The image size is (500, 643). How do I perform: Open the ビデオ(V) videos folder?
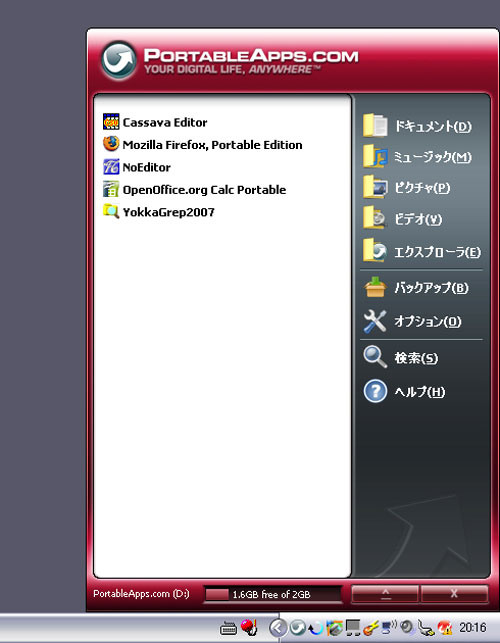[402, 219]
